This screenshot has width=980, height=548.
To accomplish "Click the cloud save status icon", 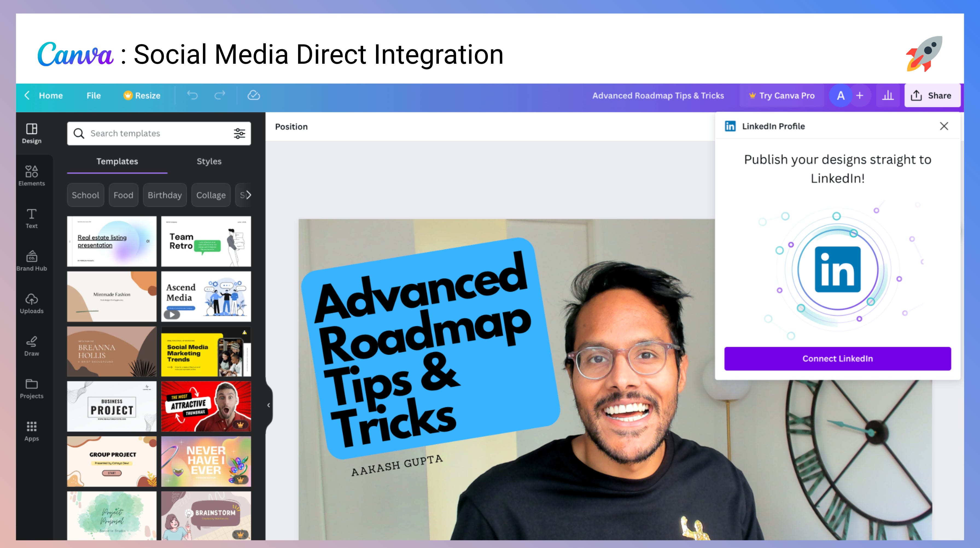I will (x=254, y=95).
